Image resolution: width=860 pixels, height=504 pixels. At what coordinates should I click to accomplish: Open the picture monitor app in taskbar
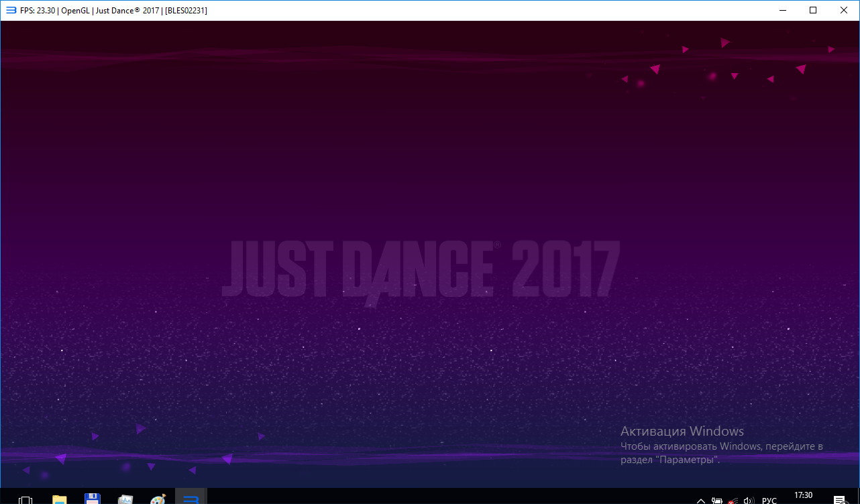(125, 499)
